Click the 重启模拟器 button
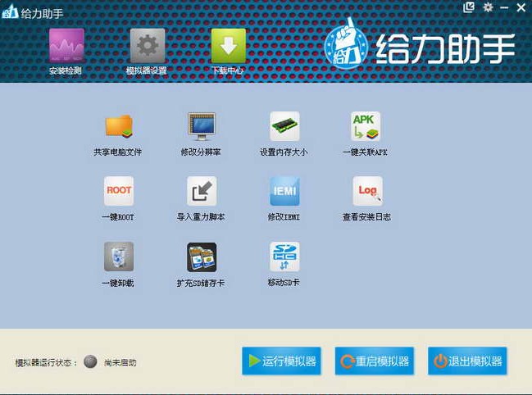 click(373, 361)
